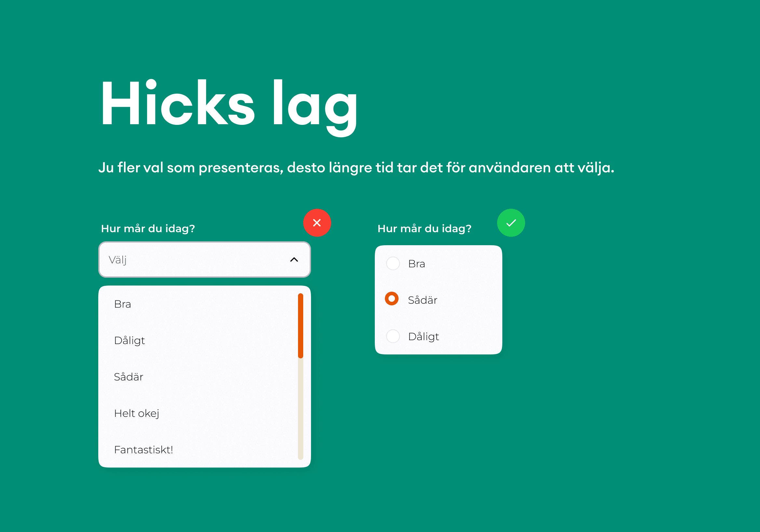Select the Bra radio button

pyautogui.click(x=393, y=263)
